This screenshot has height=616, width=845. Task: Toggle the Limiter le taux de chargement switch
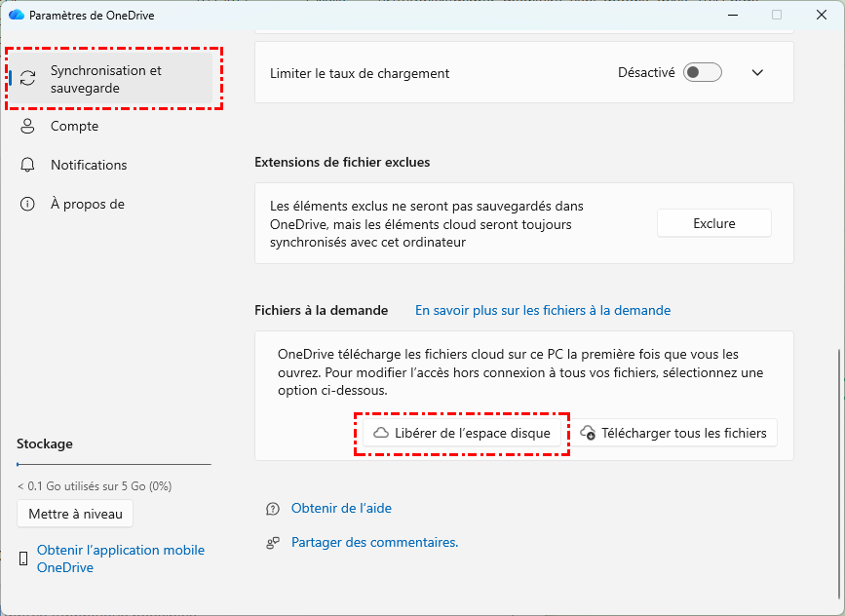coord(702,72)
